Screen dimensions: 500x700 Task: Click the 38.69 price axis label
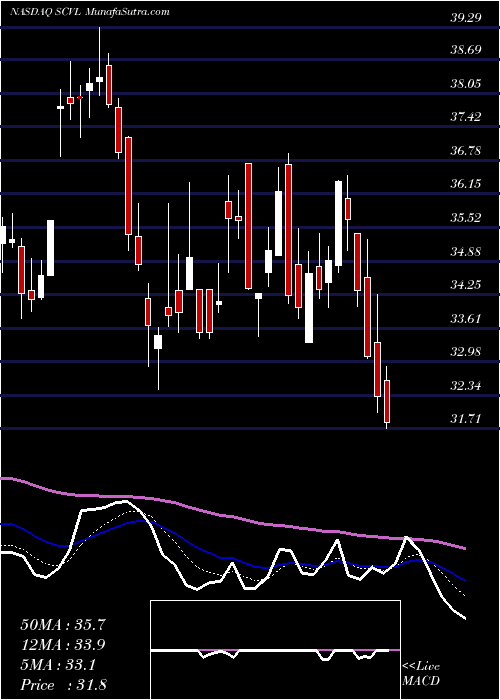coord(466,50)
